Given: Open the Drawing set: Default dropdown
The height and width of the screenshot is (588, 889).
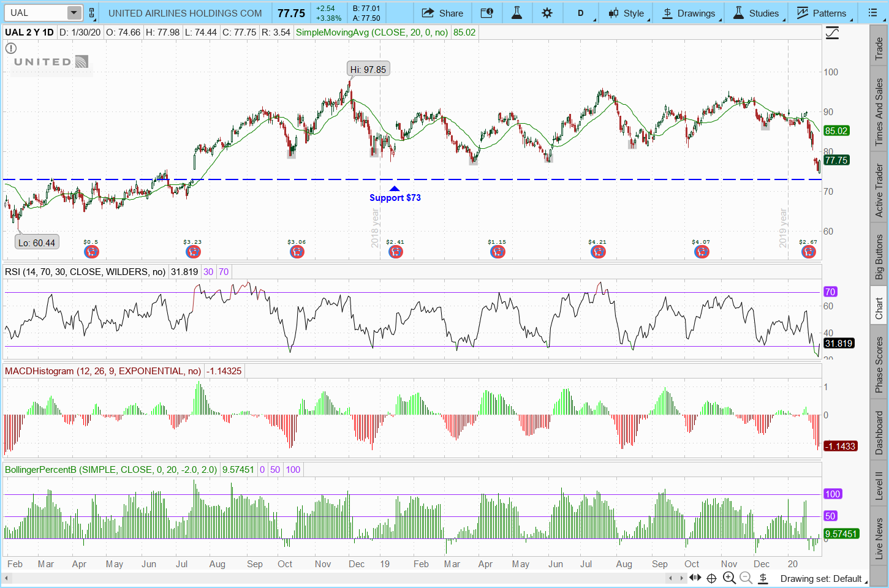Looking at the screenshot, I should point(824,579).
